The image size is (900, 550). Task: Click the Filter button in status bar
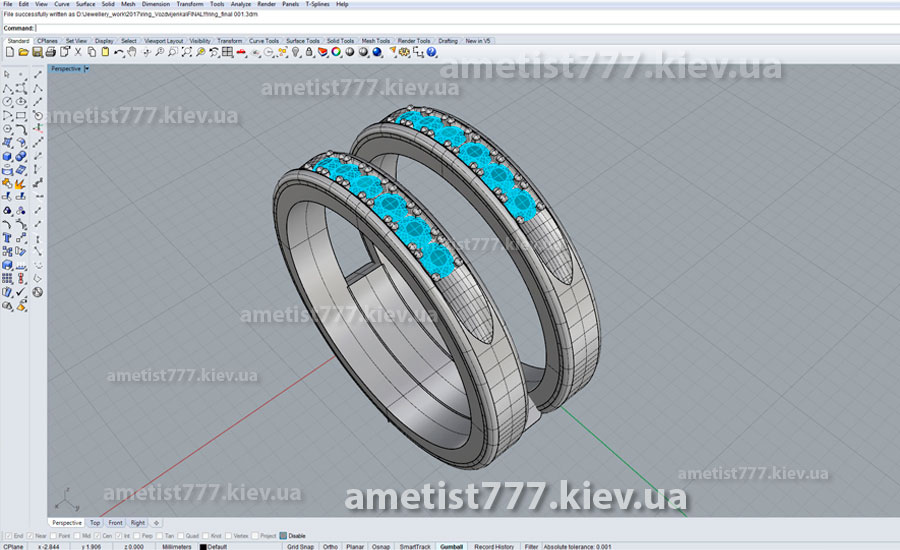[532, 547]
